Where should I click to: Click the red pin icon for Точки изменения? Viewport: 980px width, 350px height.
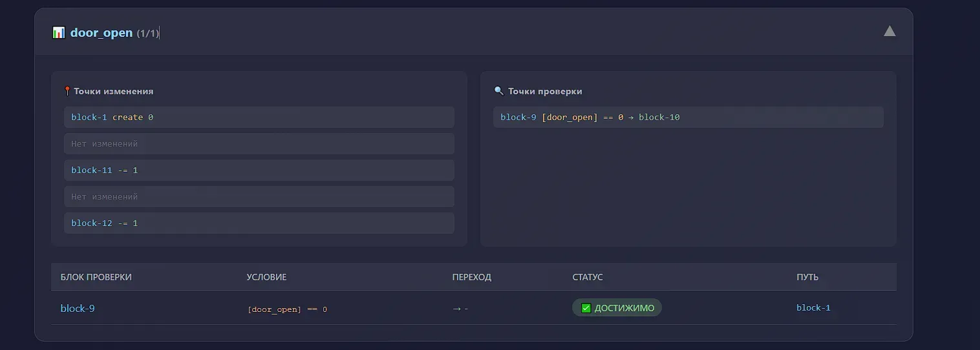tap(67, 91)
